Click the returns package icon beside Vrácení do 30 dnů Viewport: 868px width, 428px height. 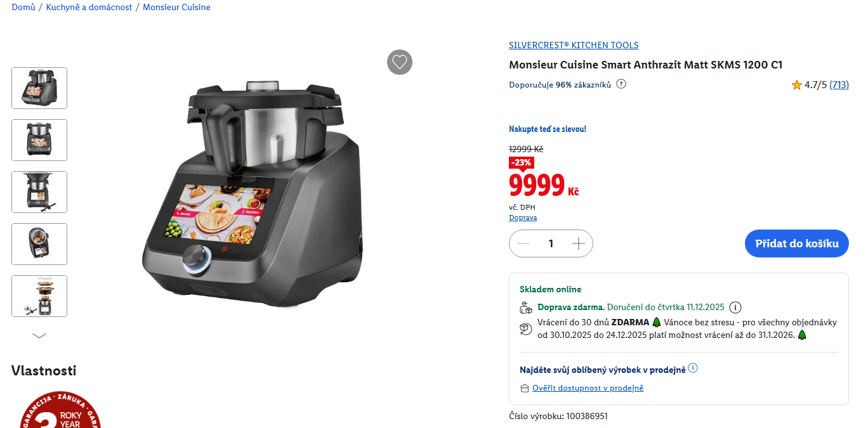tap(525, 328)
